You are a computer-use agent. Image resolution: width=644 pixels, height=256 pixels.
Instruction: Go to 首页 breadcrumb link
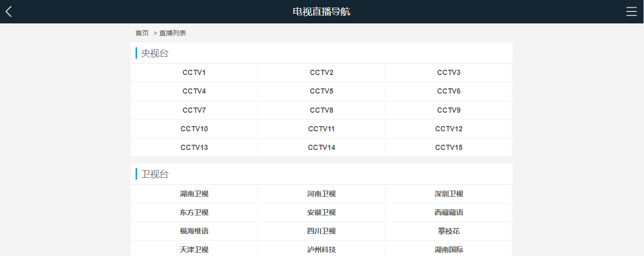coord(142,33)
